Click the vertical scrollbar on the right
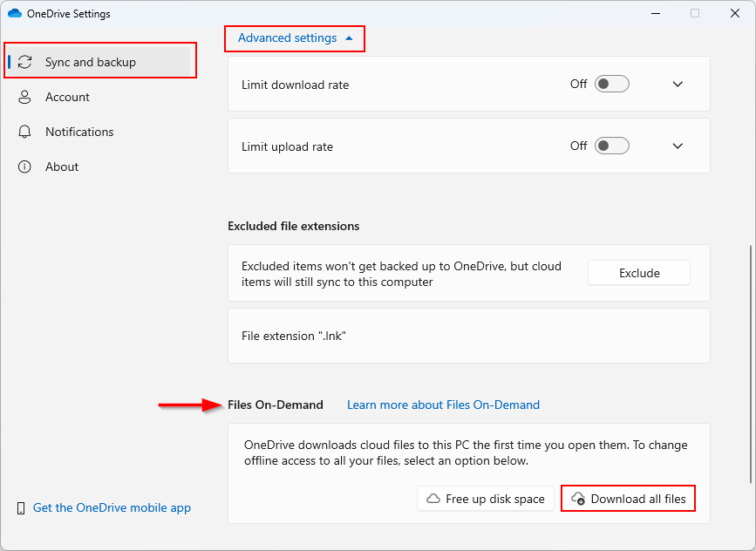Screen dimensions: 756x551 (750, 364)
